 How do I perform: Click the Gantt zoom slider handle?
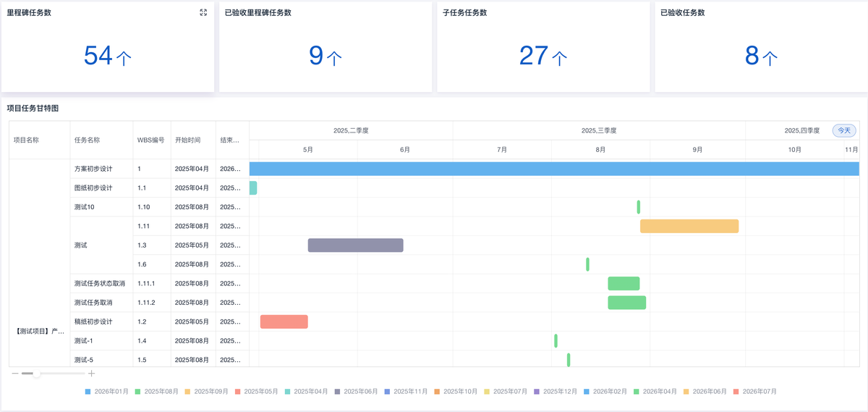point(36,374)
